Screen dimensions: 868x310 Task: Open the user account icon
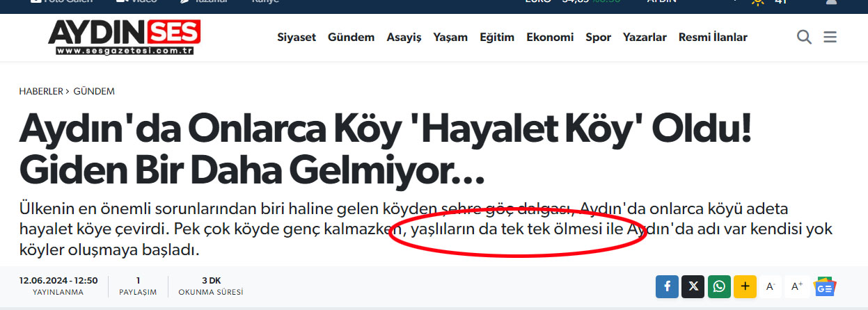(831, 3)
